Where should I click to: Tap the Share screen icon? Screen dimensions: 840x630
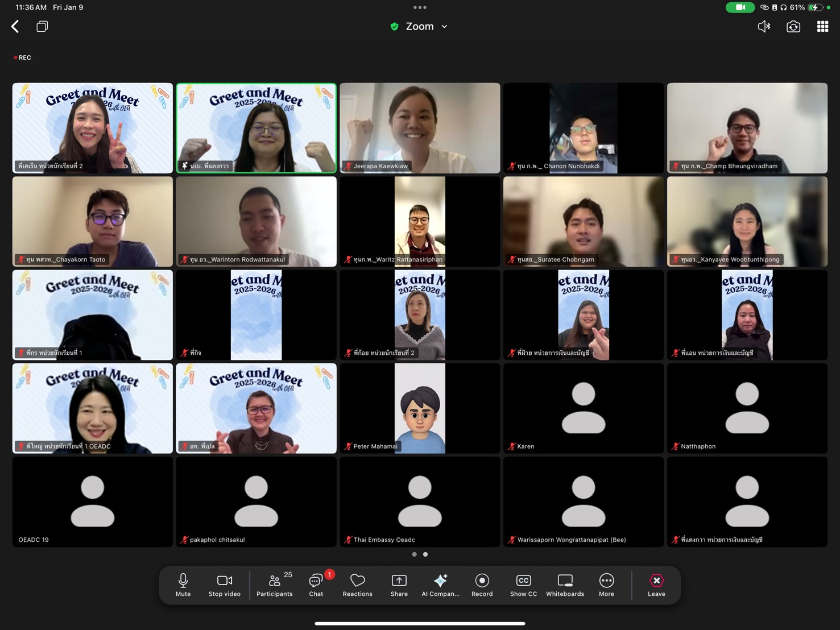[399, 585]
